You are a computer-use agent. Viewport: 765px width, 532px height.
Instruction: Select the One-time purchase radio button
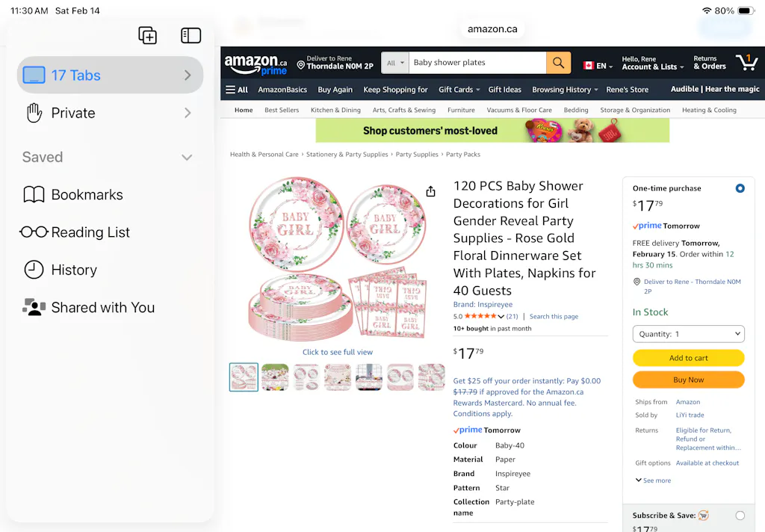point(740,188)
